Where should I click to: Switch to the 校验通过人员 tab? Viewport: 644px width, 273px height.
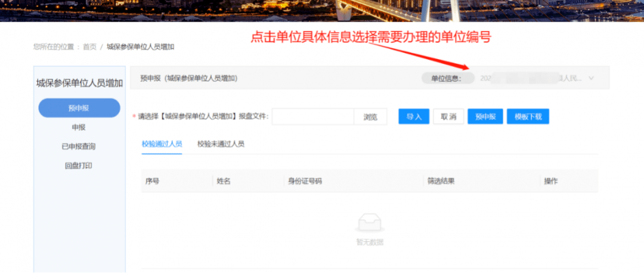coord(162,144)
